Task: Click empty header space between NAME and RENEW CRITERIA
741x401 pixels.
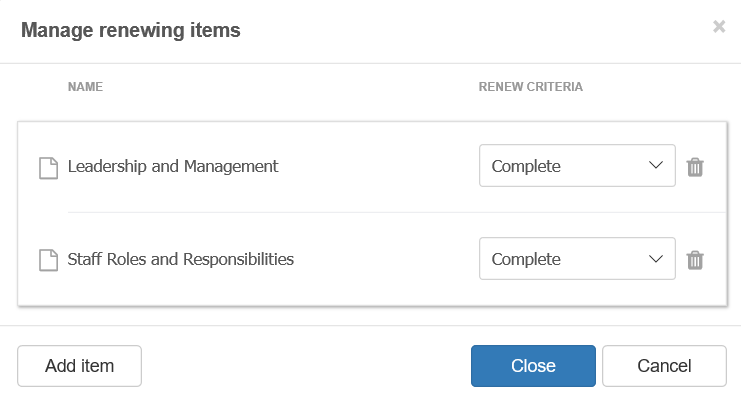Action: pos(291,87)
